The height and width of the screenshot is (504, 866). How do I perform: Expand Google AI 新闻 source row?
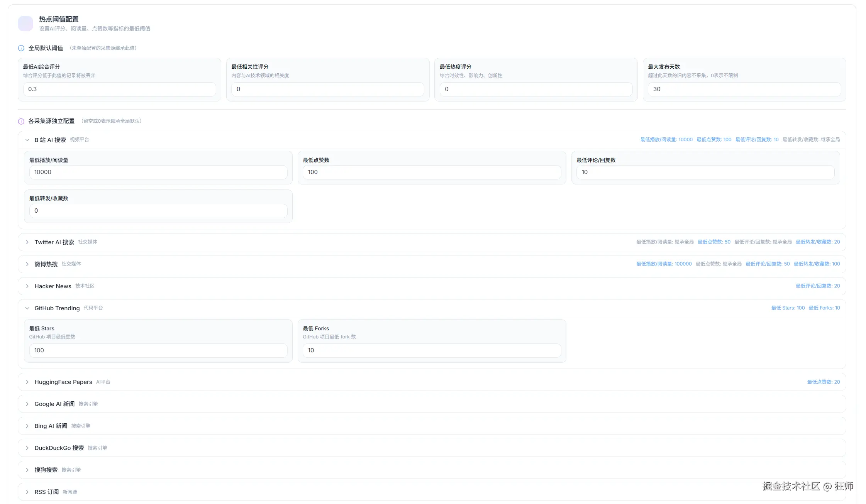point(27,404)
